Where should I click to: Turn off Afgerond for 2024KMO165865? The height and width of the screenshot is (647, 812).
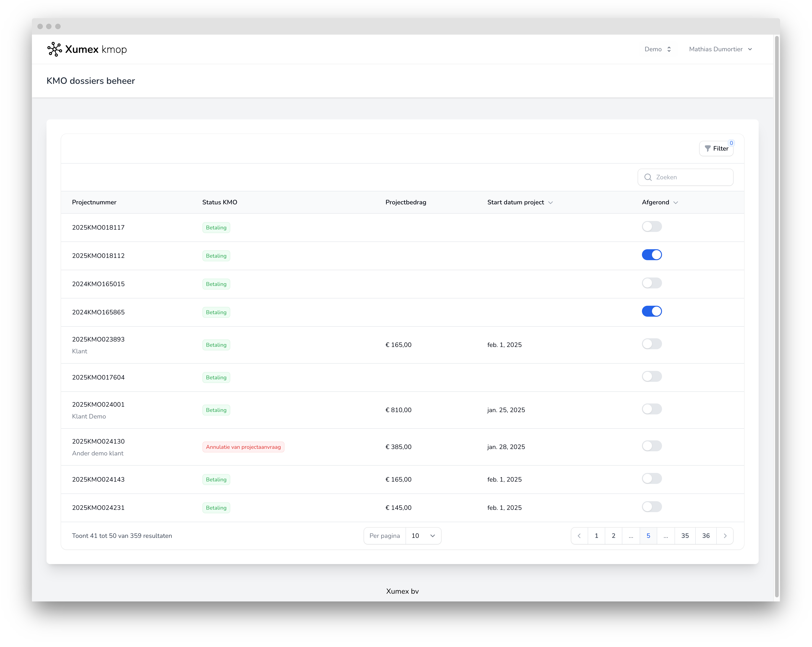(x=652, y=311)
